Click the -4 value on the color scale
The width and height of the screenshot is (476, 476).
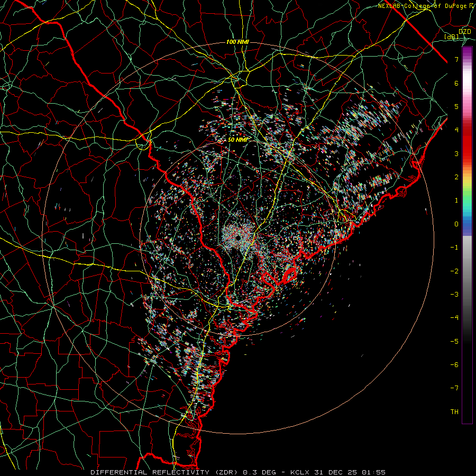[x=454, y=318]
